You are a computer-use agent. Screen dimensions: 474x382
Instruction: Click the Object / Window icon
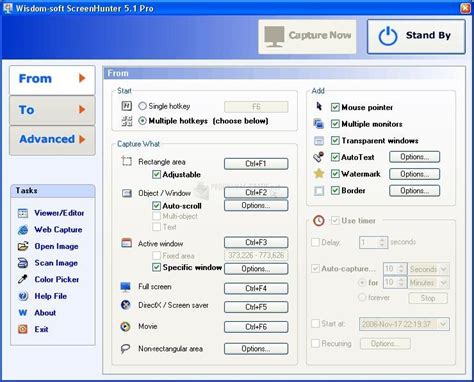(x=127, y=193)
